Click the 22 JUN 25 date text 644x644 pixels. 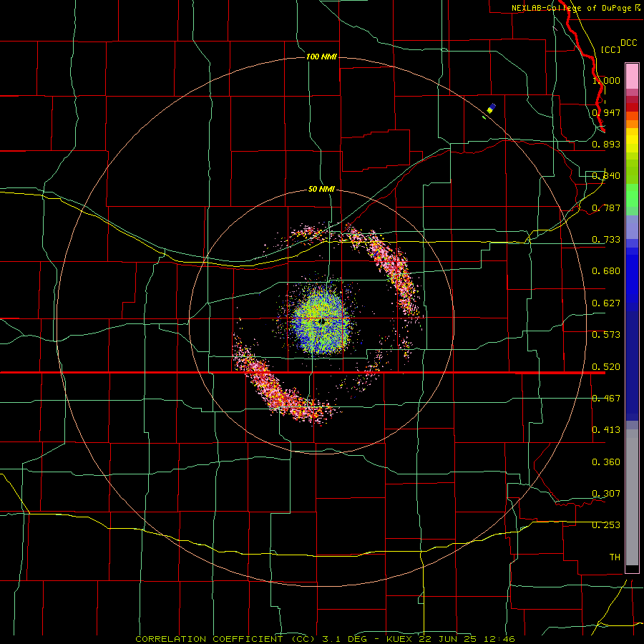[x=448, y=639]
